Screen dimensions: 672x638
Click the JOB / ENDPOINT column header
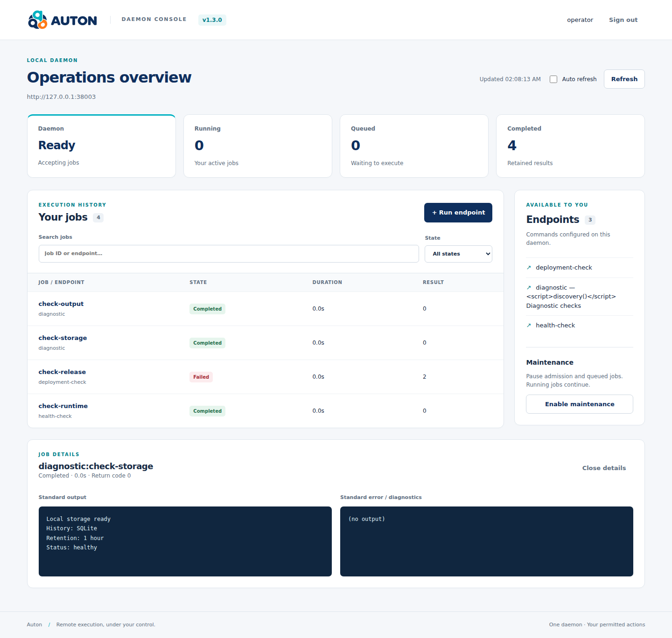61,282
